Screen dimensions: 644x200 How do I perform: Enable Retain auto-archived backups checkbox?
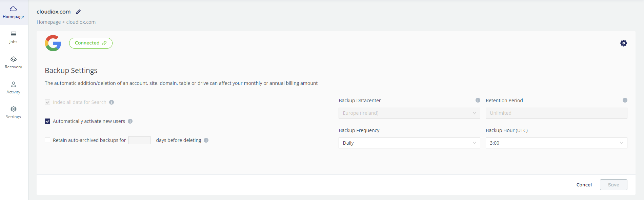coord(47,140)
